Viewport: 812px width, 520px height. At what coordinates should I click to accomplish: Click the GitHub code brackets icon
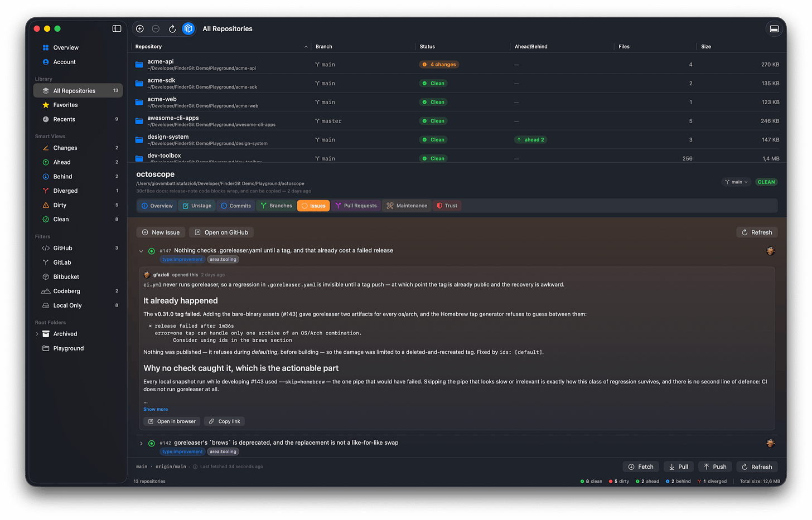pyautogui.click(x=46, y=248)
